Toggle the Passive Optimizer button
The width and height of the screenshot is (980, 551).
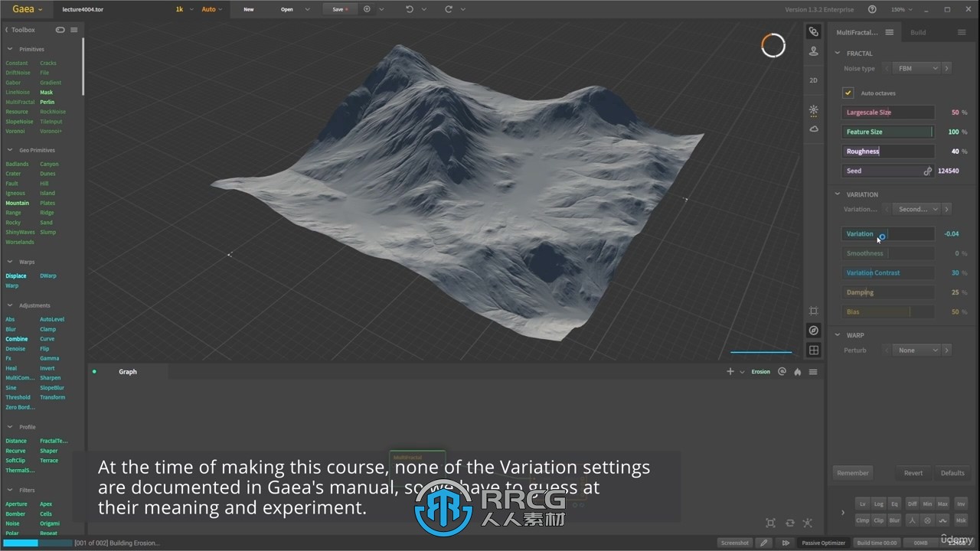point(824,543)
